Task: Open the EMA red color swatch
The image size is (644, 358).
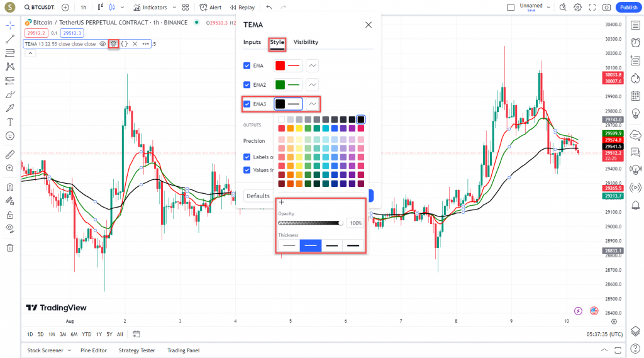Action: [280, 66]
